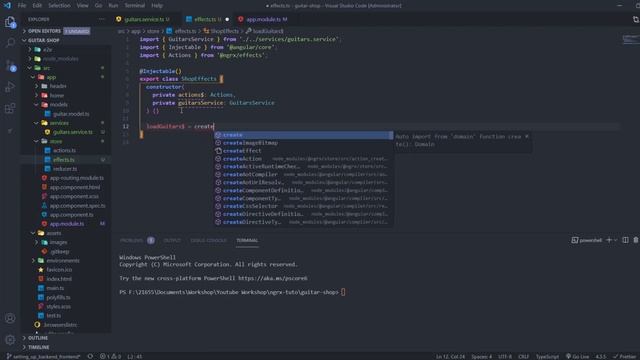Collapse the app folder
The height and width of the screenshot is (360, 640).
(x=51, y=77)
